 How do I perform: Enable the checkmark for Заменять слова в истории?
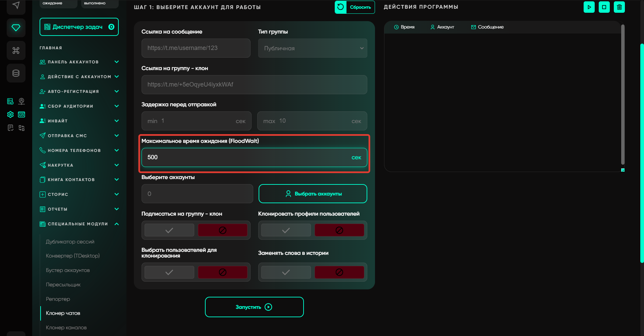[x=286, y=272]
